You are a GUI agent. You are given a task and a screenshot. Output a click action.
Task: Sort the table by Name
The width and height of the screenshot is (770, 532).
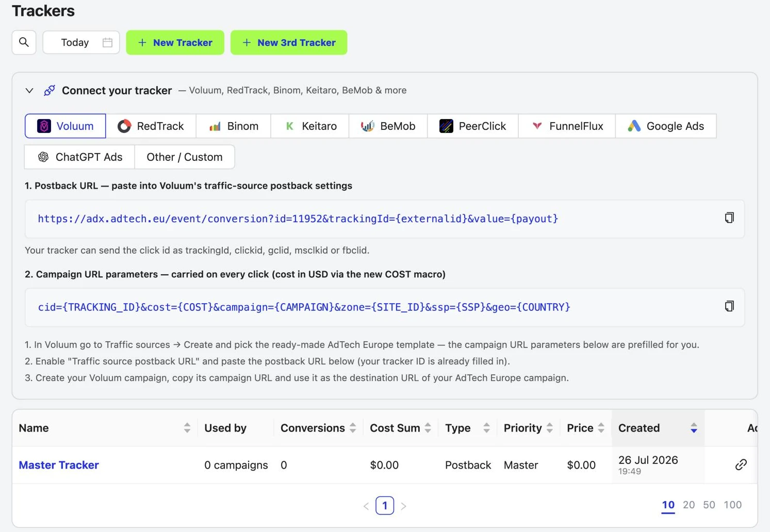187,428
